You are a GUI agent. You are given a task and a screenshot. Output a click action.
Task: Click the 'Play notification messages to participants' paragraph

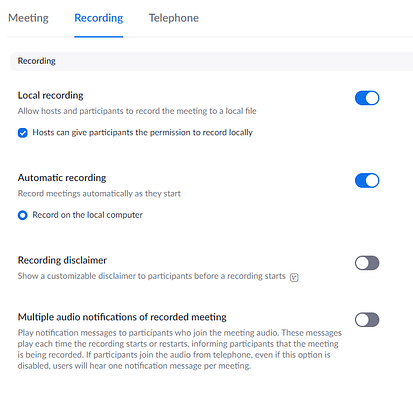[180, 349]
